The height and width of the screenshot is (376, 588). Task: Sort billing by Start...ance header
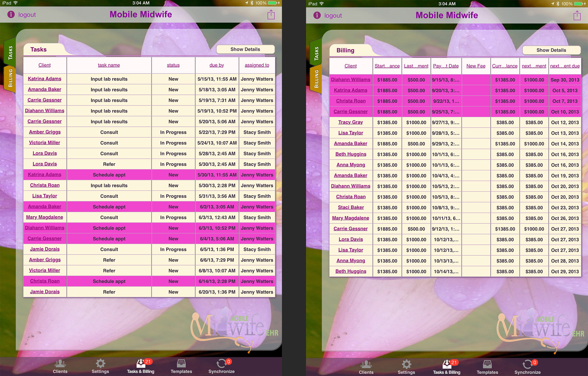click(387, 66)
